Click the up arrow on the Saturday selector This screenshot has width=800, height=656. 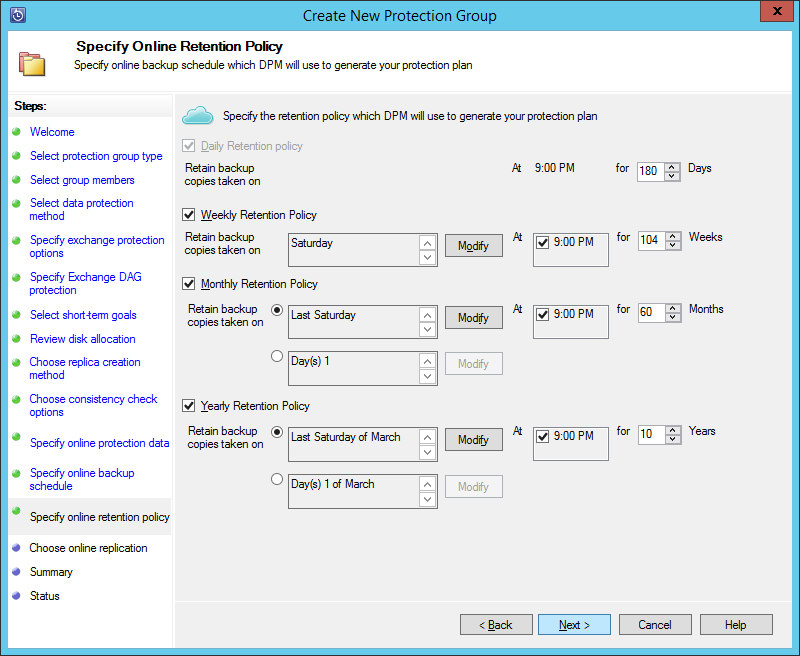(428, 243)
